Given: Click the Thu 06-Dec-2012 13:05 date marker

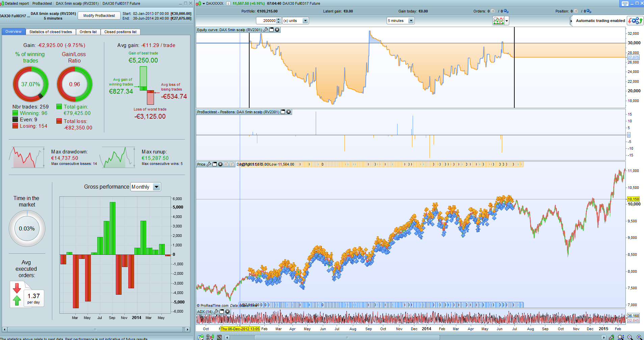Looking at the screenshot, I should (240, 329).
